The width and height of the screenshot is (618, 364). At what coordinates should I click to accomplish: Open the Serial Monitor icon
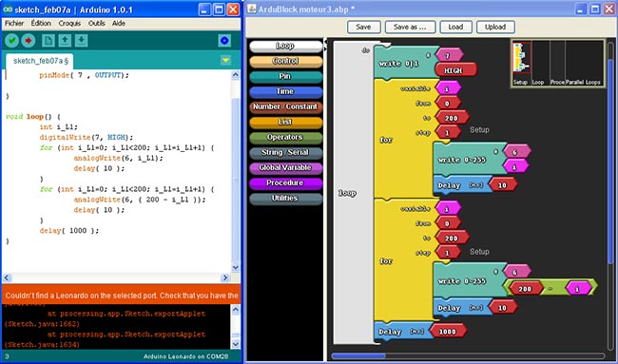click(x=224, y=41)
